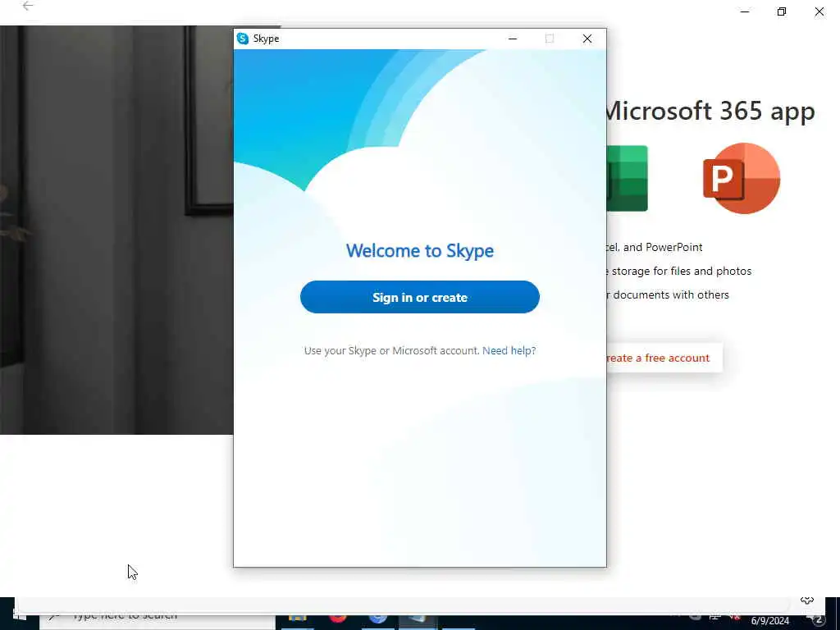Click the Sign in or create button
Image resolution: width=840 pixels, height=630 pixels.
point(419,297)
